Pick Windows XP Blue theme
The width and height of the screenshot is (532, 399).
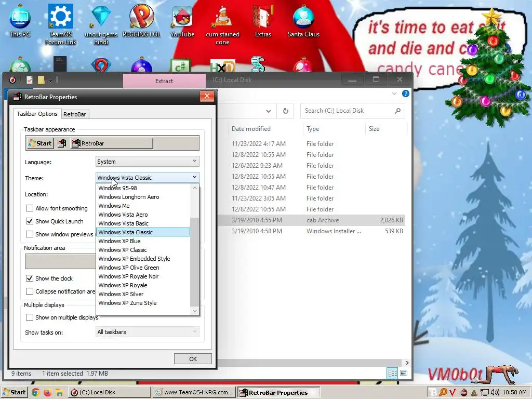pos(143,241)
